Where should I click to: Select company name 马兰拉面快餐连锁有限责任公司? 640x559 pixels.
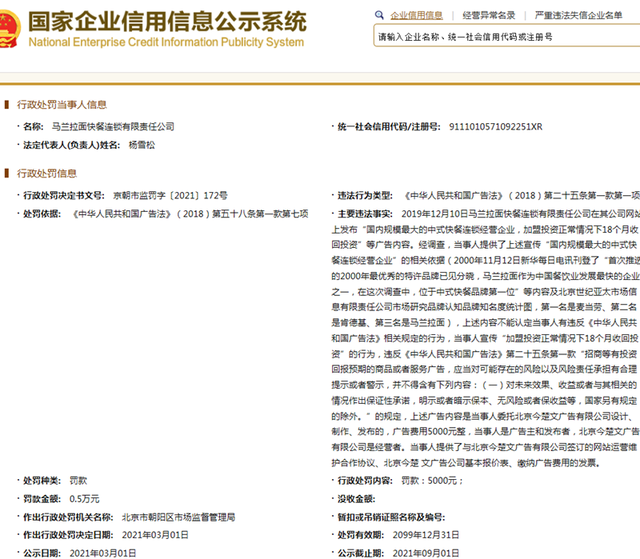[113, 127]
